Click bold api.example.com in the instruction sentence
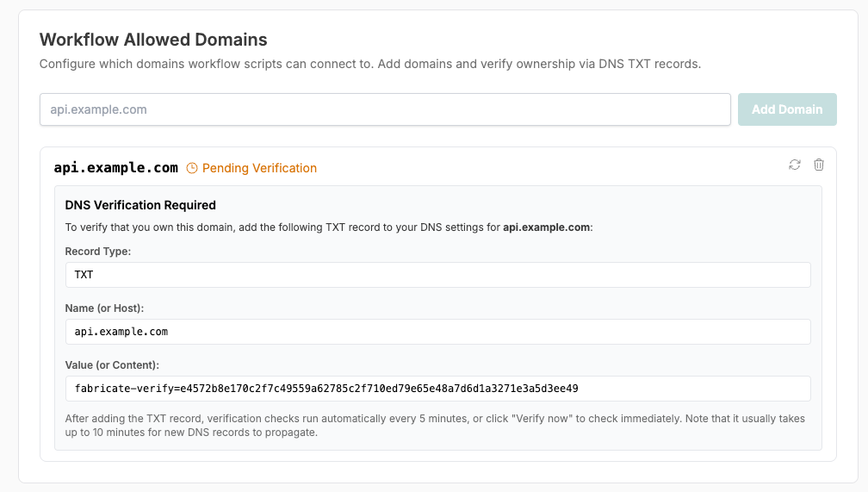This screenshot has height=492, width=868. [546, 227]
